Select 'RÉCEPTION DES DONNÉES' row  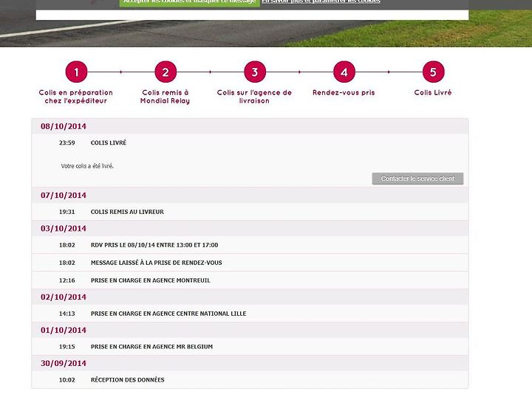click(250, 380)
